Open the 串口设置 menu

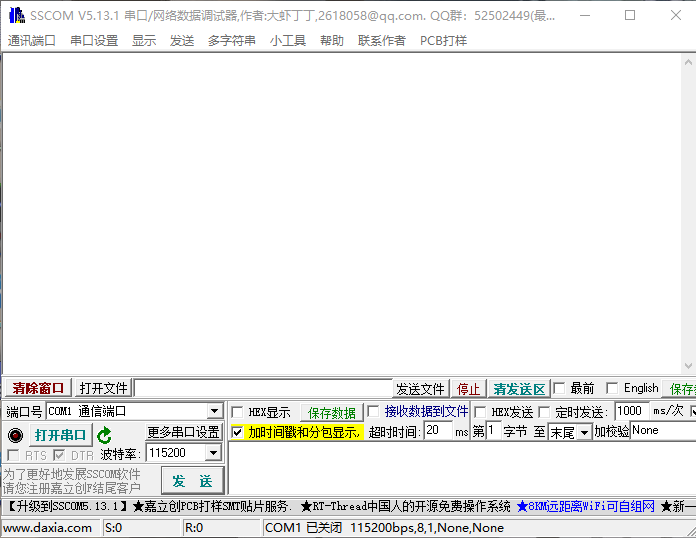(94, 41)
